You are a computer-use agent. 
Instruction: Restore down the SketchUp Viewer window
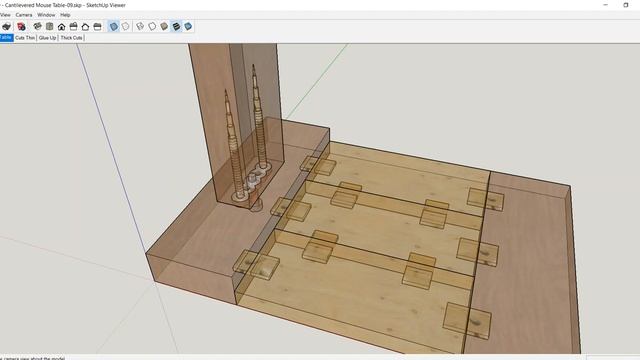pos(626,5)
